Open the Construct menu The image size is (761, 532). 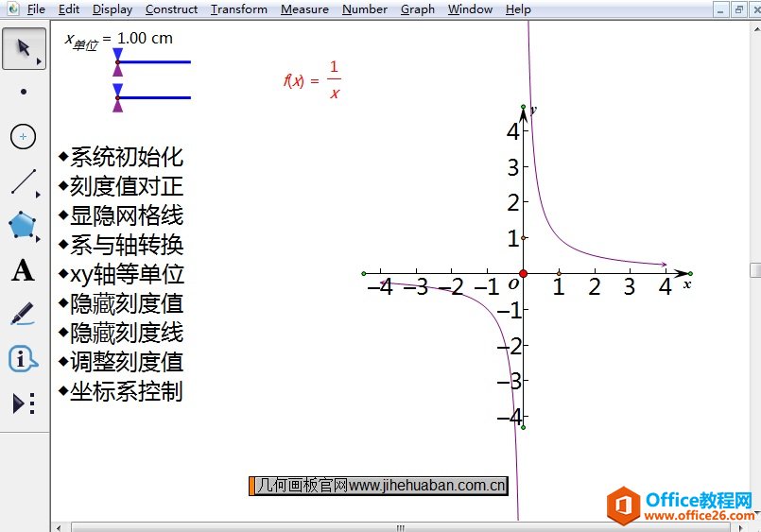pyautogui.click(x=171, y=9)
